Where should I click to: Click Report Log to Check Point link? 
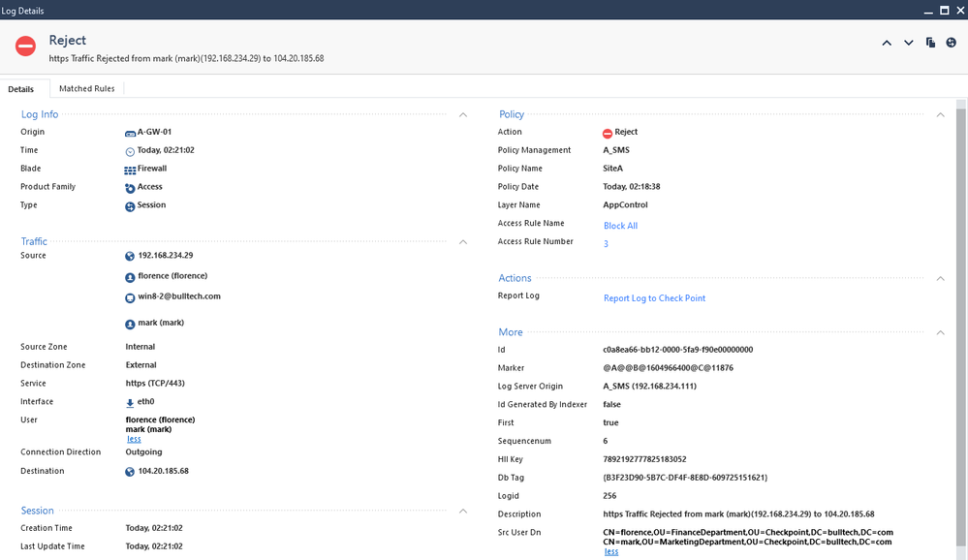(654, 298)
